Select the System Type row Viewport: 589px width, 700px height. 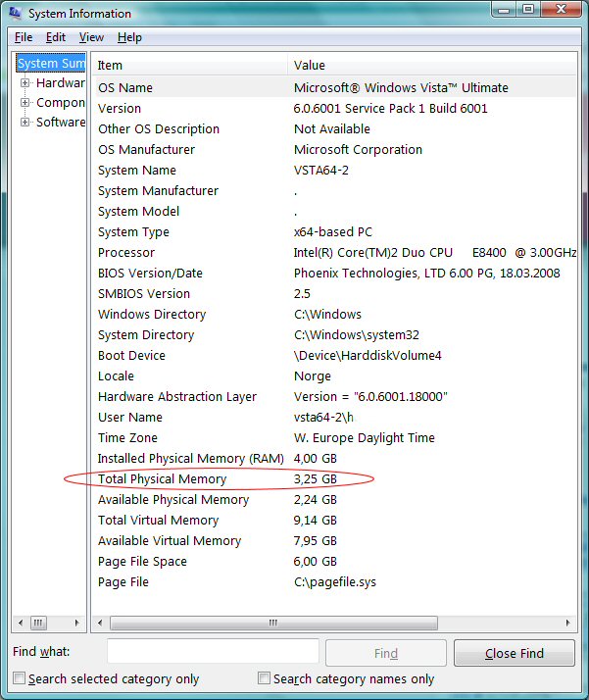click(335, 231)
